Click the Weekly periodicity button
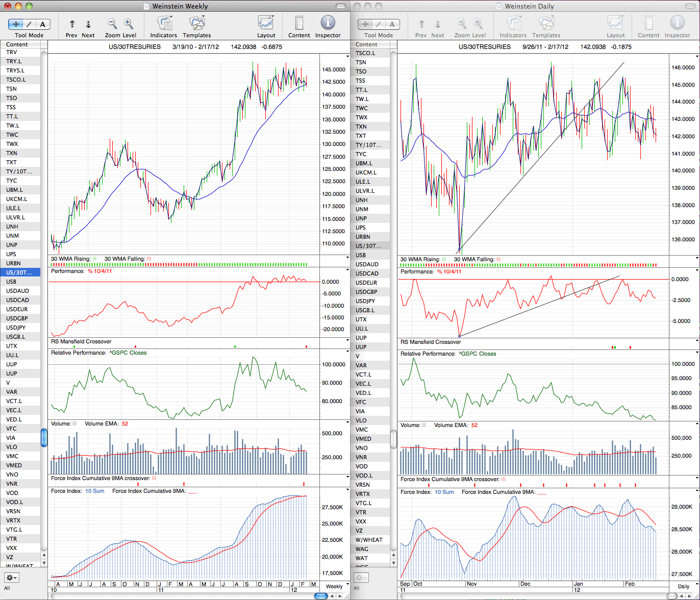 [334, 586]
